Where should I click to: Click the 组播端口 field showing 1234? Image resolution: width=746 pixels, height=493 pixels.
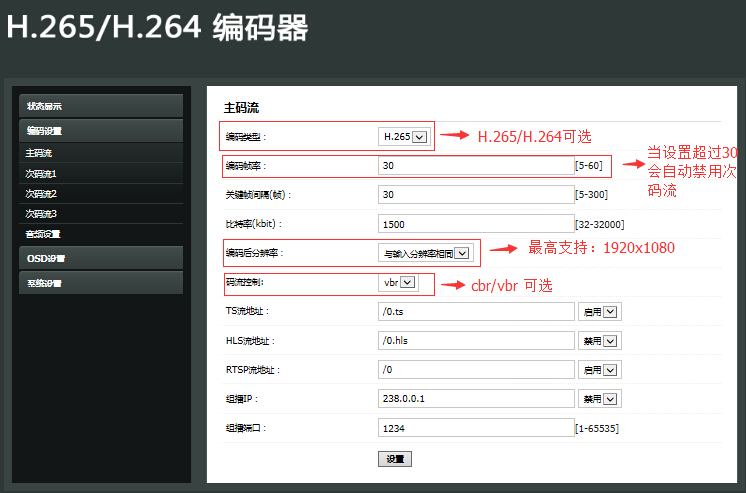[x=476, y=428]
